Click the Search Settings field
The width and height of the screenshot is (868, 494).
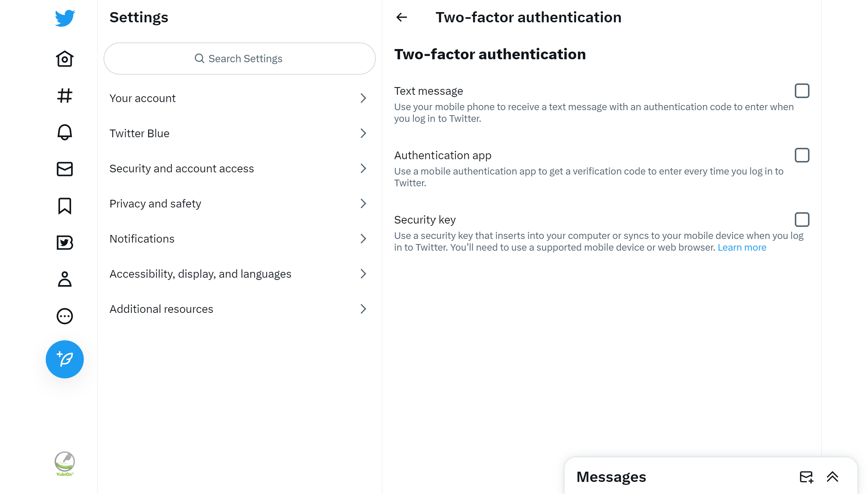[240, 59]
